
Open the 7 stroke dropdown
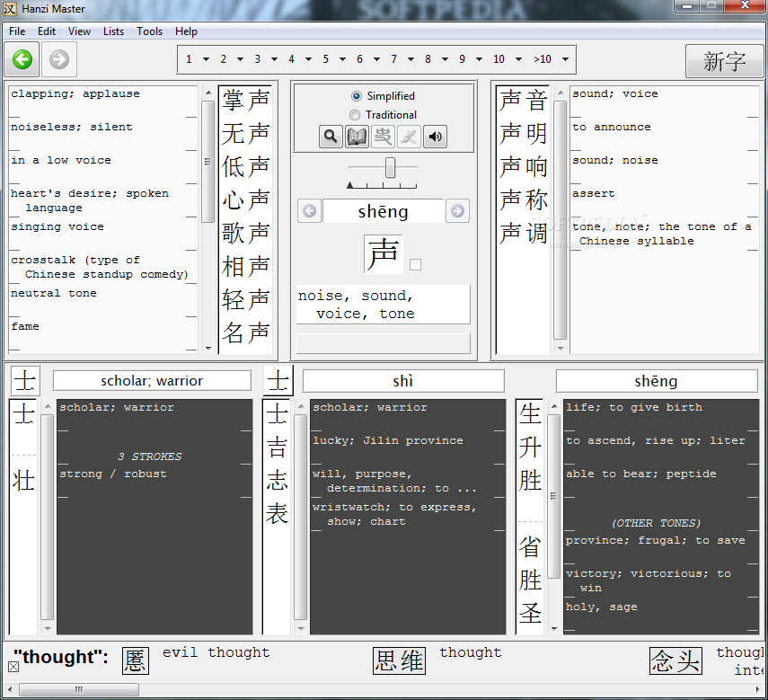coord(410,59)
